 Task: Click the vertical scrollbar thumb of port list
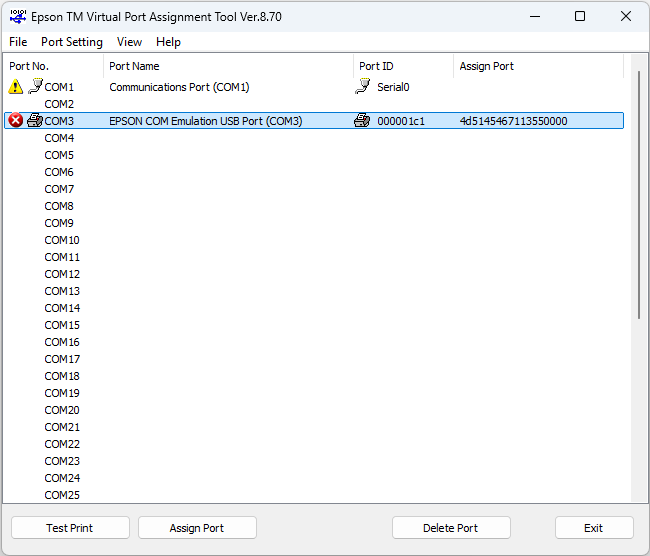pyautogui.click(x=639, y=195)
